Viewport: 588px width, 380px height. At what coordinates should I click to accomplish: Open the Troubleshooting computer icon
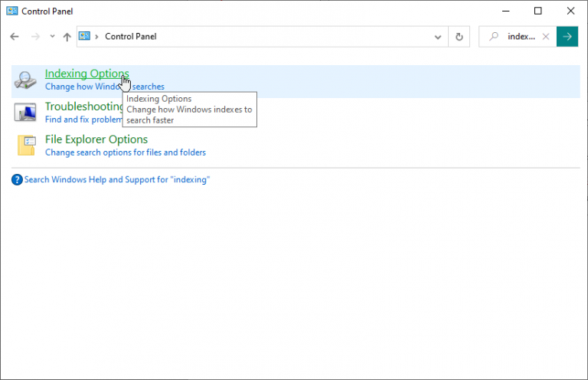(25, 112)
